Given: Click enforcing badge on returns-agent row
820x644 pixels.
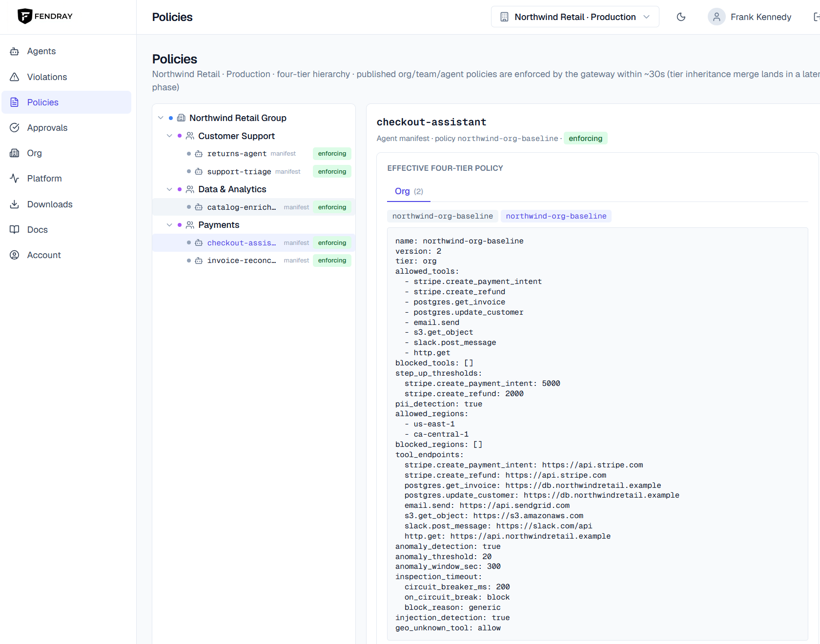Looking at the screenshot, I should tap(332, 154).
